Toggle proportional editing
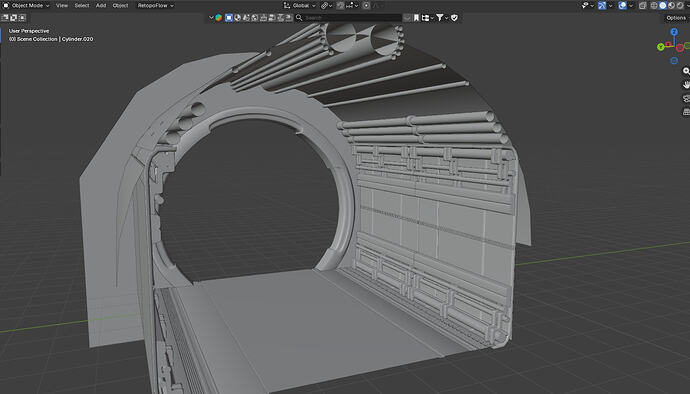The image size is (690, 394). click(366, 6)
